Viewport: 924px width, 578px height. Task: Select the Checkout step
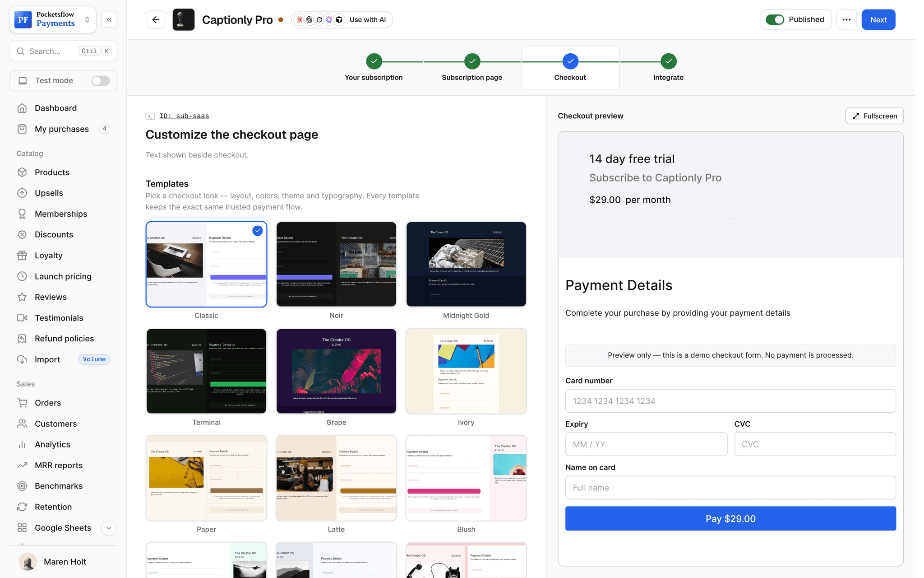pos(570,68)
